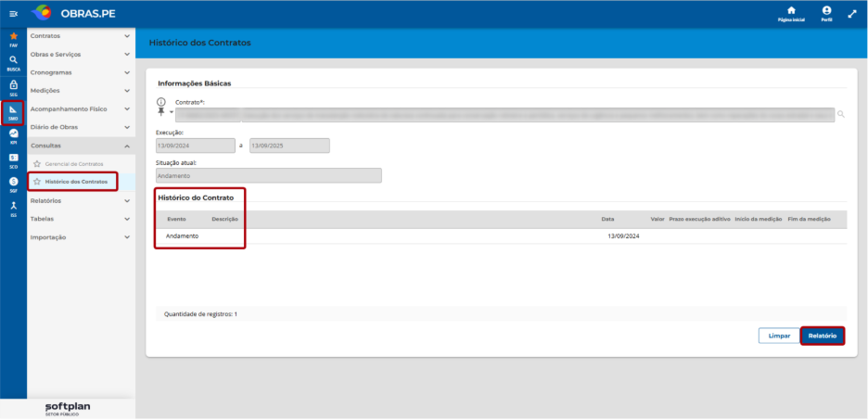Collapse the sidebar with the hamburger icon
Viewport: 868px width, 420px height.
coord(14,14)
